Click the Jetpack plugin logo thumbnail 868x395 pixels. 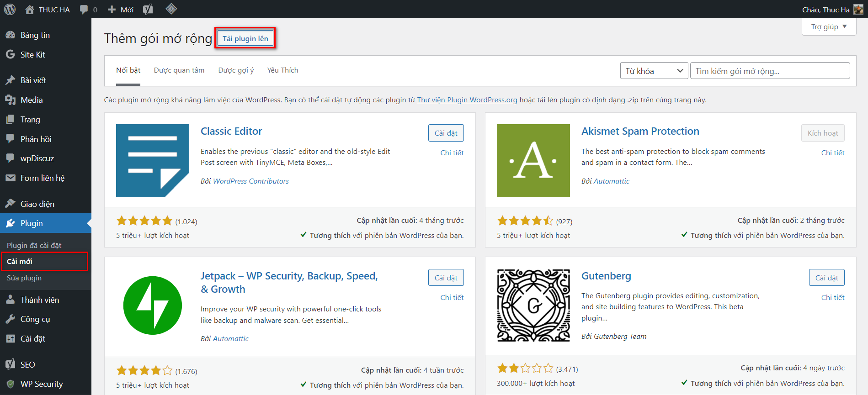[152, 305]
